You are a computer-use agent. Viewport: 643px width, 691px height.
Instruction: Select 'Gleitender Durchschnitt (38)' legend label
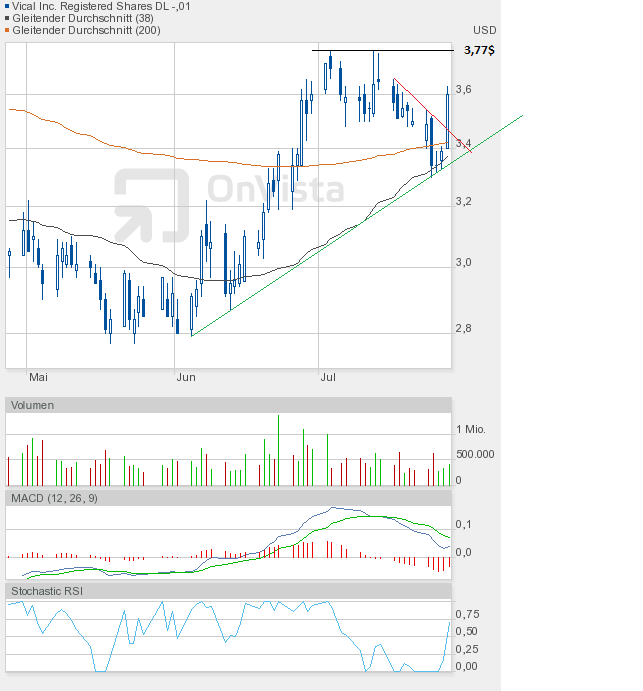point(83,18)
